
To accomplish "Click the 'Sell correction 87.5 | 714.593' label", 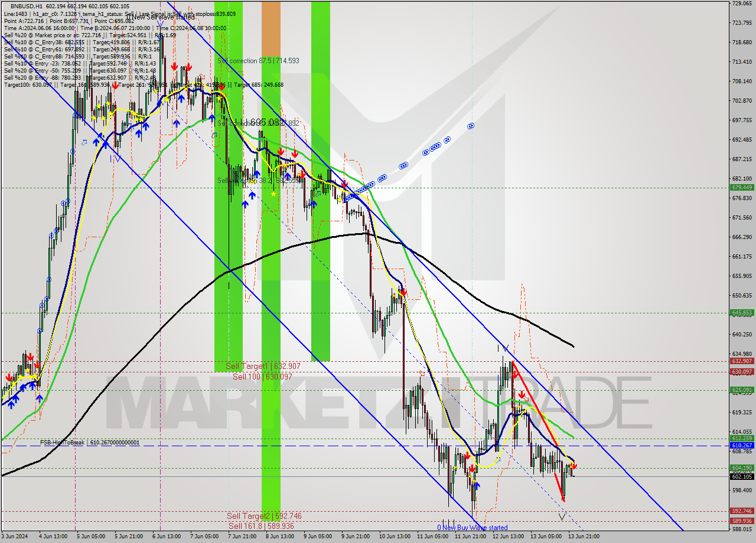I will pos(258,61).
